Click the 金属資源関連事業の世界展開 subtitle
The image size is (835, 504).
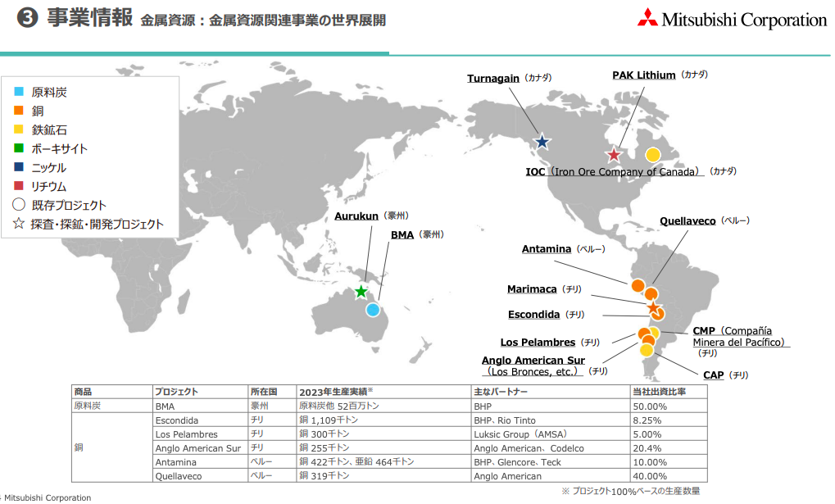pos(297,20)
